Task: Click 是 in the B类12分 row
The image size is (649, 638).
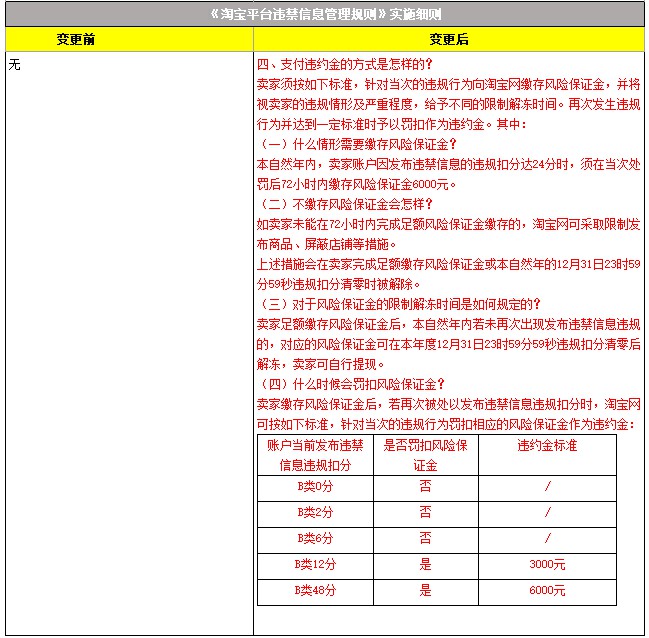Action: pyautogui.click(x=425, y=564)
